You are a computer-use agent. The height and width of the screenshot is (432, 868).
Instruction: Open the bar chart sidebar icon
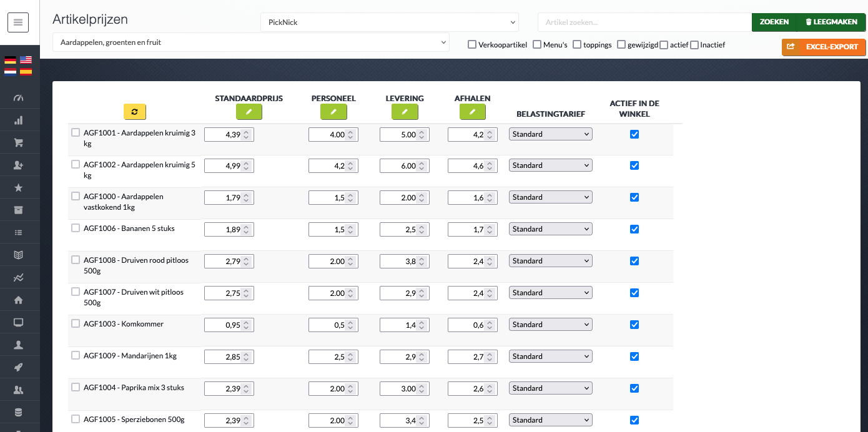click(18, 120)
